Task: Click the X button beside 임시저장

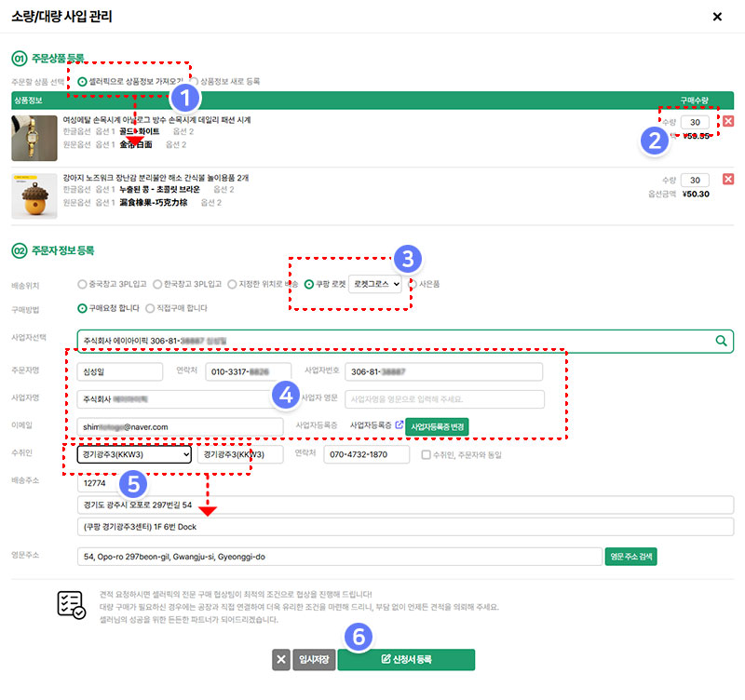Action: pos(281,660)
